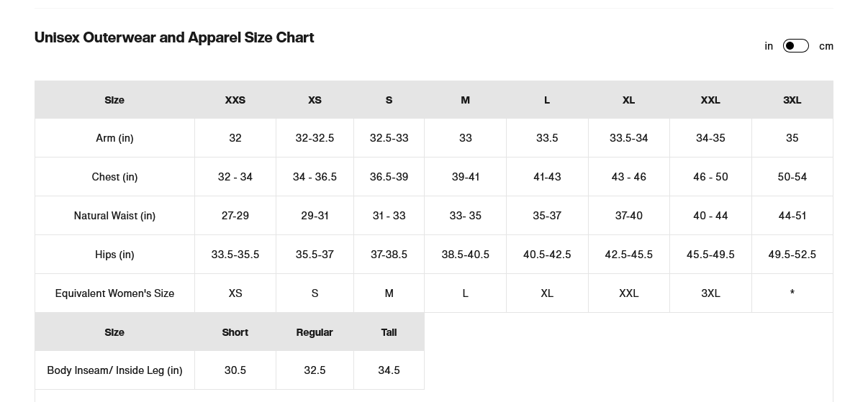Select the 50-54 chest measurement cell
This screenshot has height=402, width=868.
click(792, 177)
